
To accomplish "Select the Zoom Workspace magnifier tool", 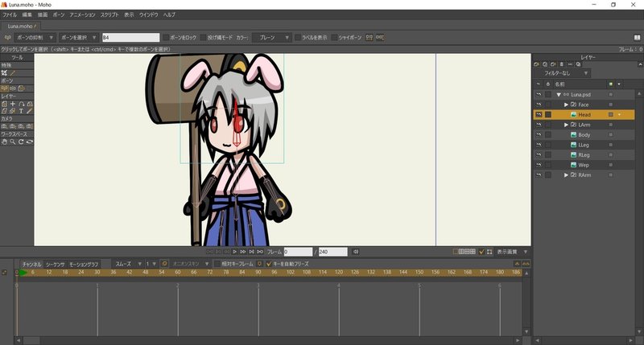I will pyautogui.click(x=13, y=142).
